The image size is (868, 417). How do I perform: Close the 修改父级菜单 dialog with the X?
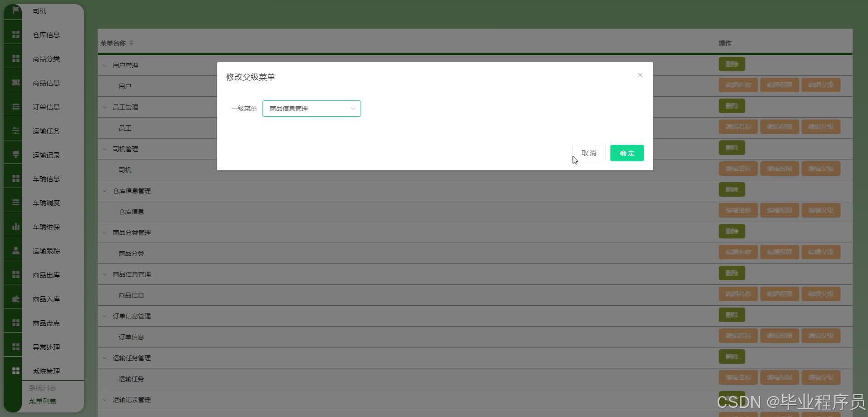pos(640,75)
